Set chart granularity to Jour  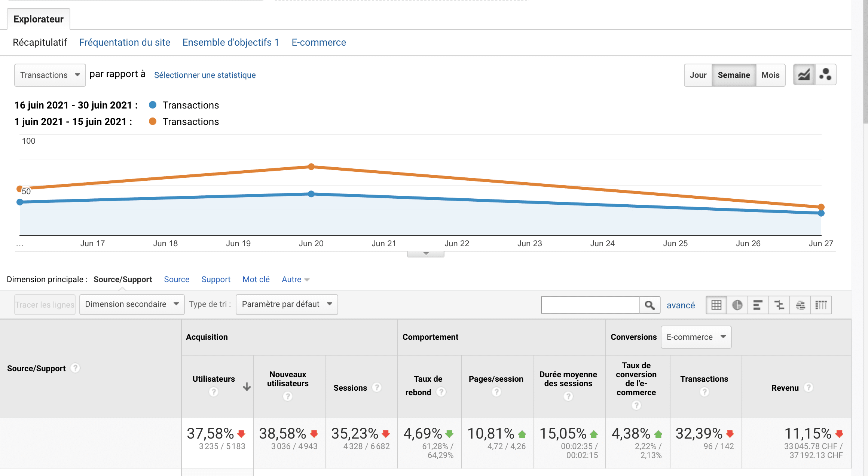698,75
